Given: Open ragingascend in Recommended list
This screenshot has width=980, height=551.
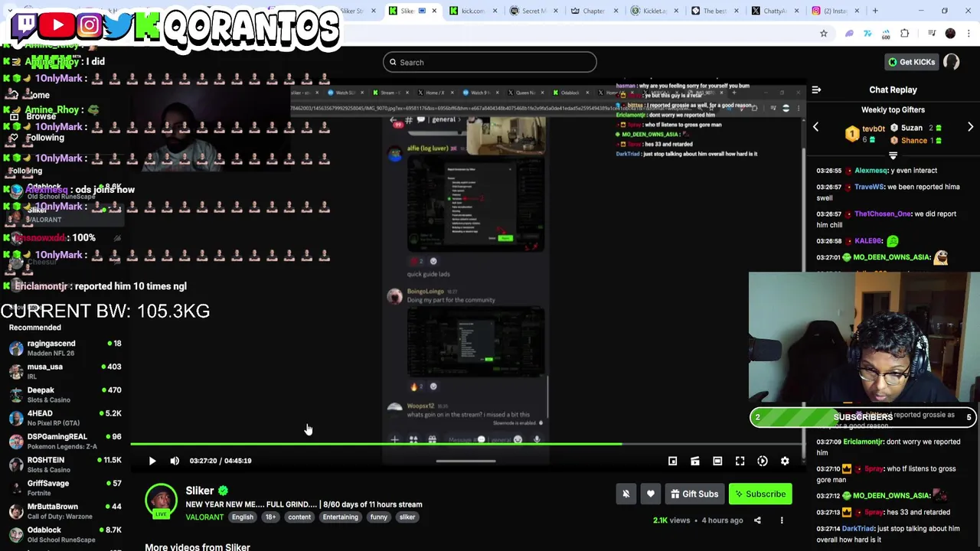Looking at the screenshot, I should click(65, 348).
